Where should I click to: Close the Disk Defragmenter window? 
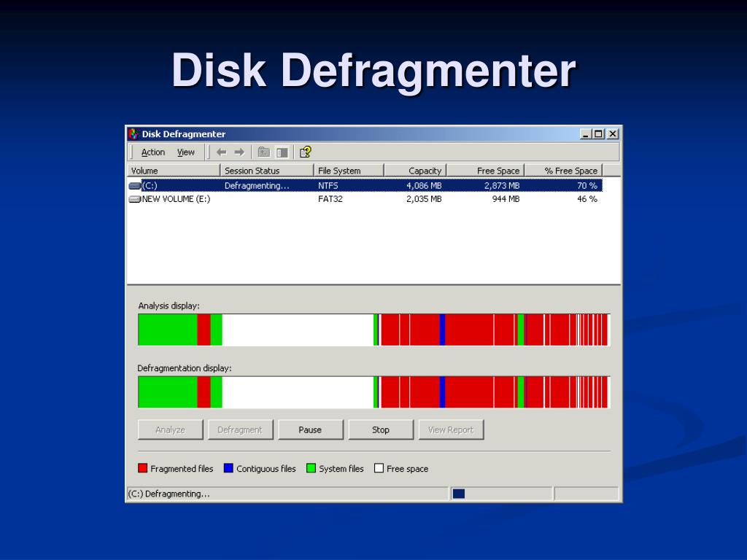click(x=613, y=134)
